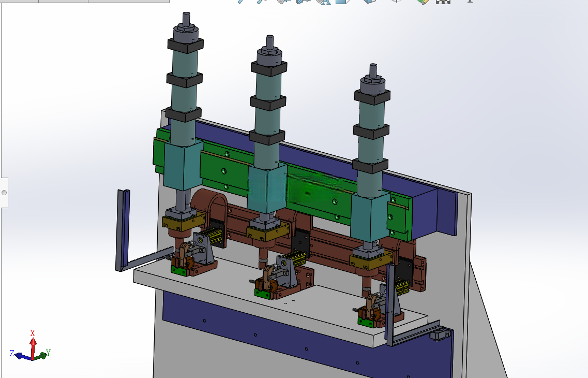Open the Dynamic Annotation Views icon
Screen dimensions: 588x378
[x=323, y=1]
